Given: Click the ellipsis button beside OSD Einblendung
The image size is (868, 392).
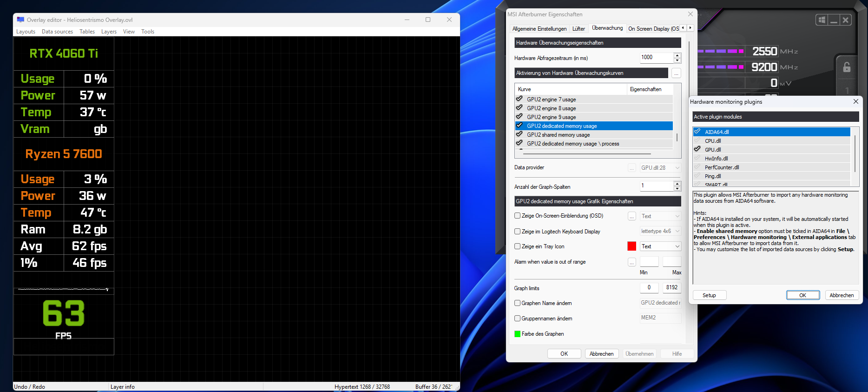Looking at the screenshot, I should click(632, 216).
